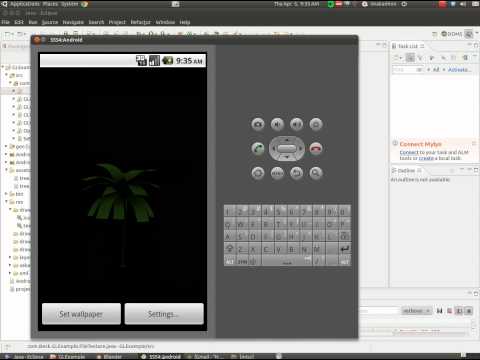Click the D-pad down arrow
Screen dimensions: 480x360
tap(286, 157)
